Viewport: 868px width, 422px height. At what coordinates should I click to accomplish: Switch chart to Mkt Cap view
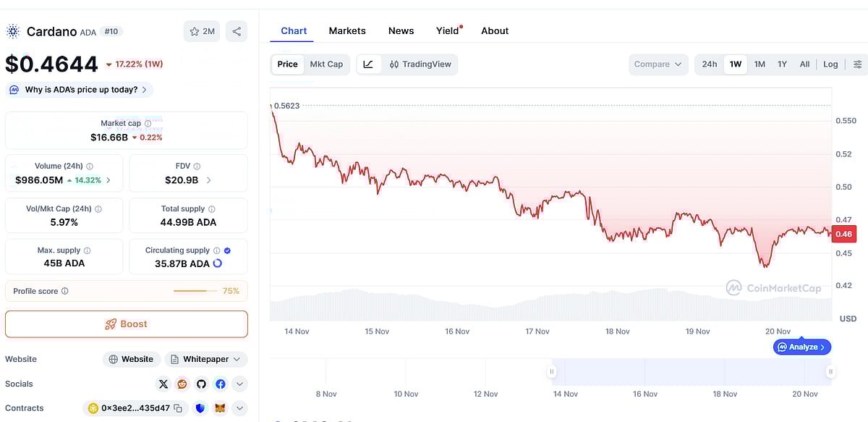coord(326,64)
